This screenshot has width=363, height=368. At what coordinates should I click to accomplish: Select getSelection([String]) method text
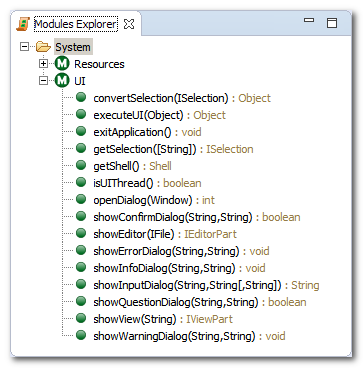[x=145, y=149]
